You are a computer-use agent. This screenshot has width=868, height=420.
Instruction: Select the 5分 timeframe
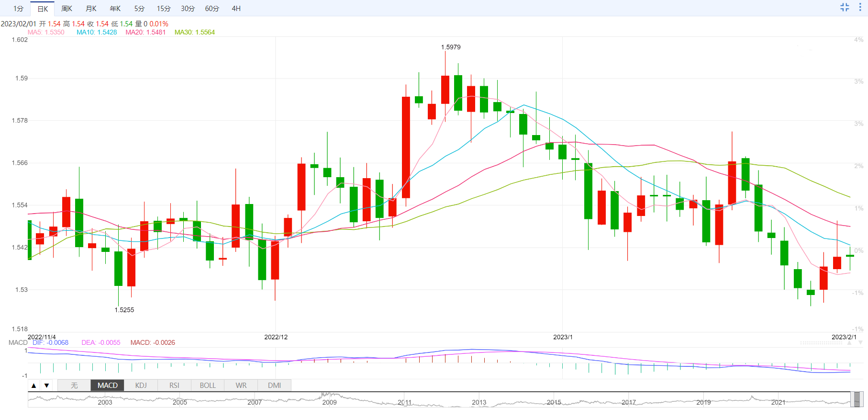point(139,9)
